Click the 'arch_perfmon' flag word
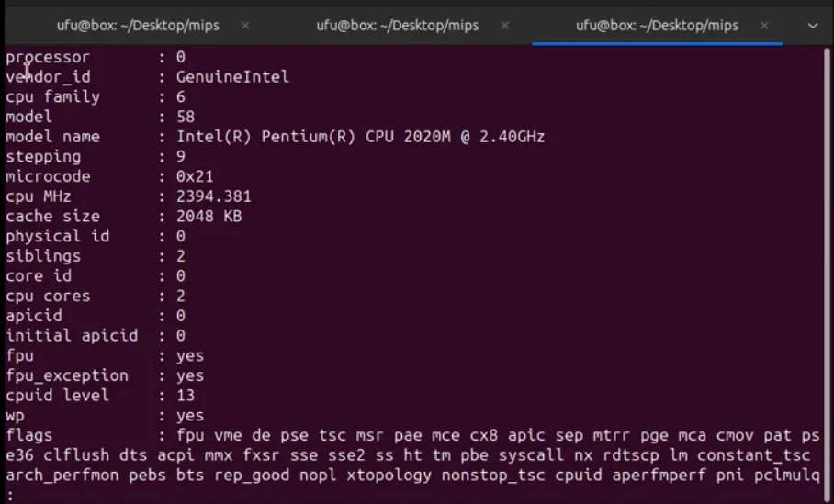Viewport: 834px width, 504px height. click(62, 476)
